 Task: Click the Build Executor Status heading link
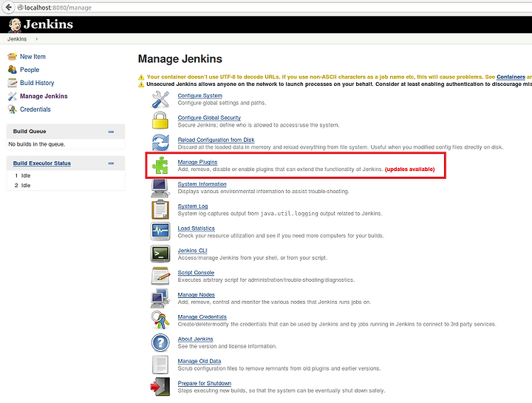point(41,163)
